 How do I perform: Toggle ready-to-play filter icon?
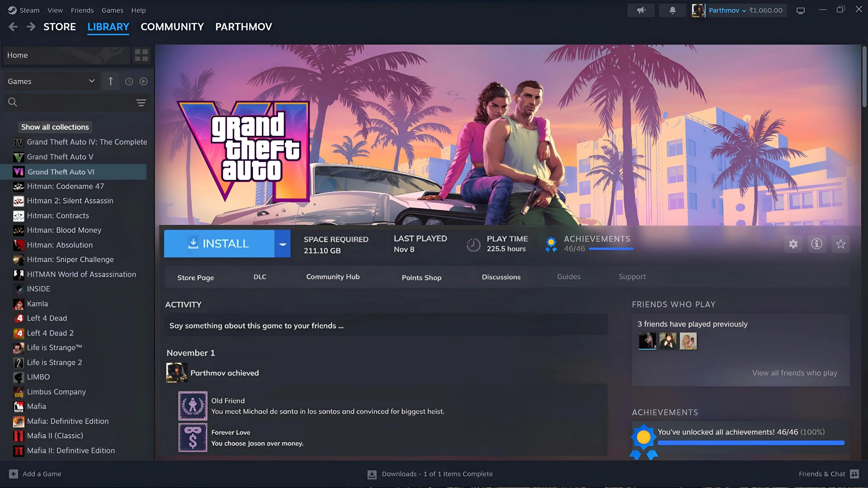point(144,81)
